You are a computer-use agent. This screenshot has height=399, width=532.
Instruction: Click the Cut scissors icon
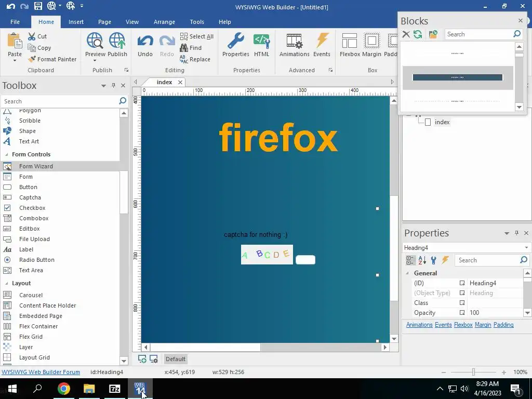click(32, 36)
